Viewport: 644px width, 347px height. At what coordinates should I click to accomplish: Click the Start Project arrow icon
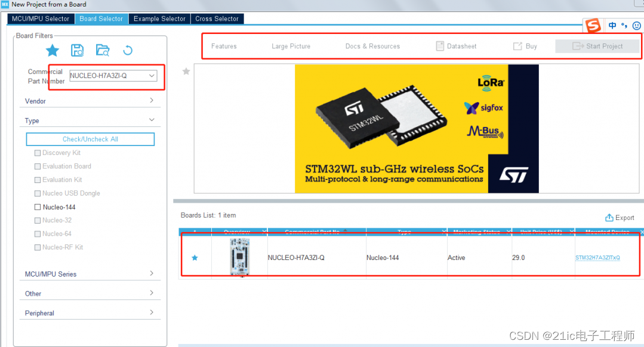(x=578, y=46)
